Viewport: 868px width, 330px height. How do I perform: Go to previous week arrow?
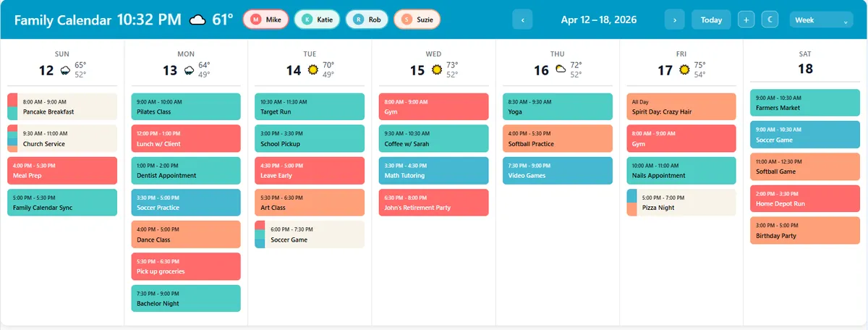pos(523,20)
